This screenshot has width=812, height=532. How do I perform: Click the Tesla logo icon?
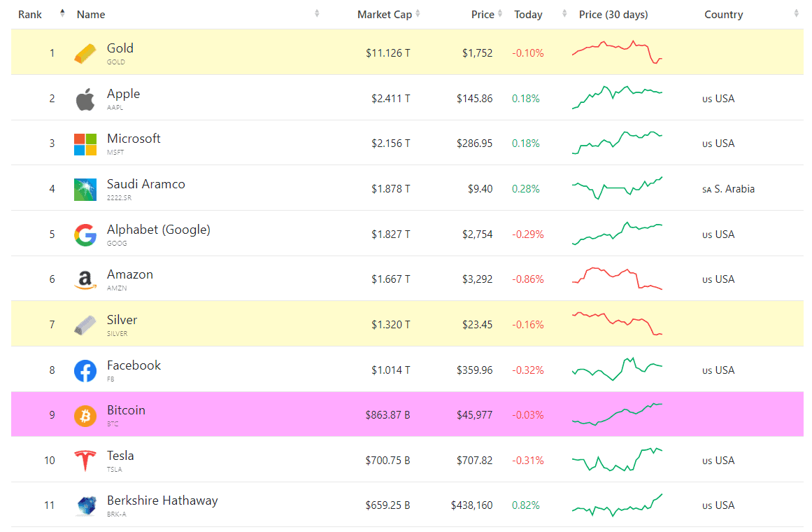[x=85, y=461]
